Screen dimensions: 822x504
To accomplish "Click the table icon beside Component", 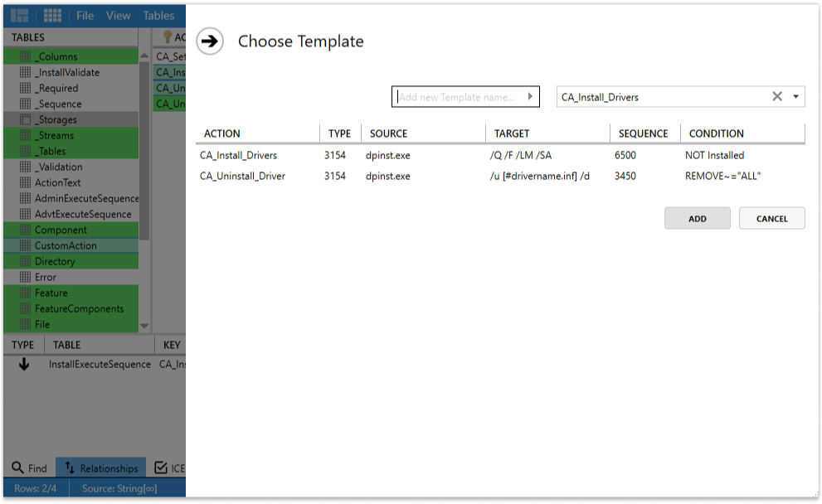I will (25, 230).
